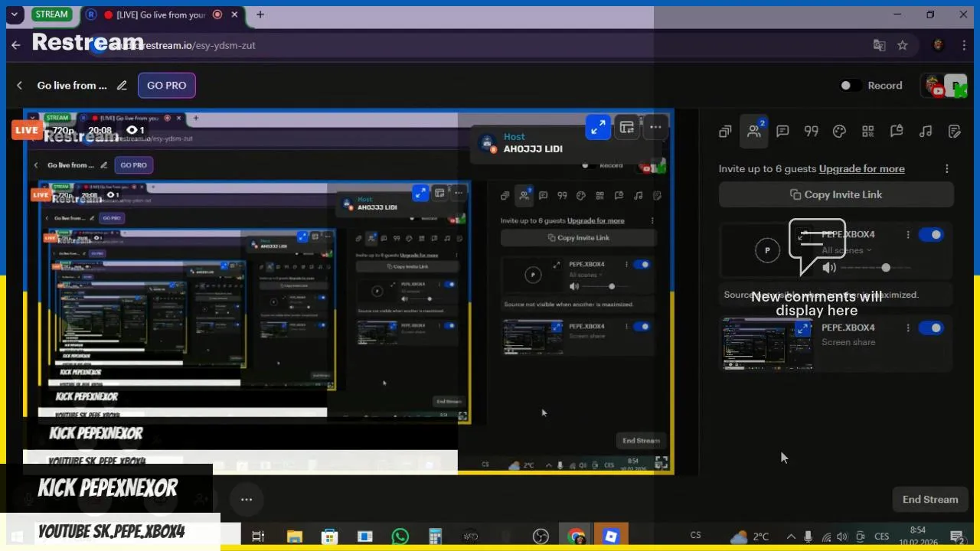Click the blue expand icon on preview

(x=598, y=127)
